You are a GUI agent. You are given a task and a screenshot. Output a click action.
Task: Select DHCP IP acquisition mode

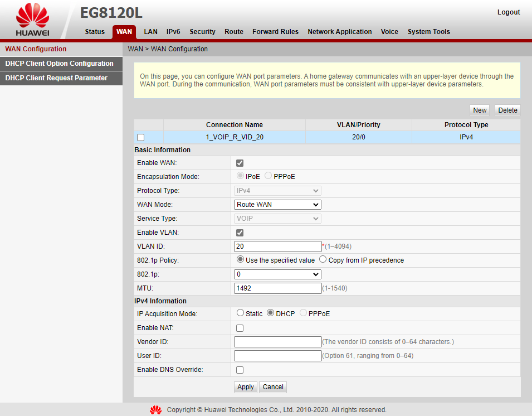pyautogui.click(x=270, y=313)
